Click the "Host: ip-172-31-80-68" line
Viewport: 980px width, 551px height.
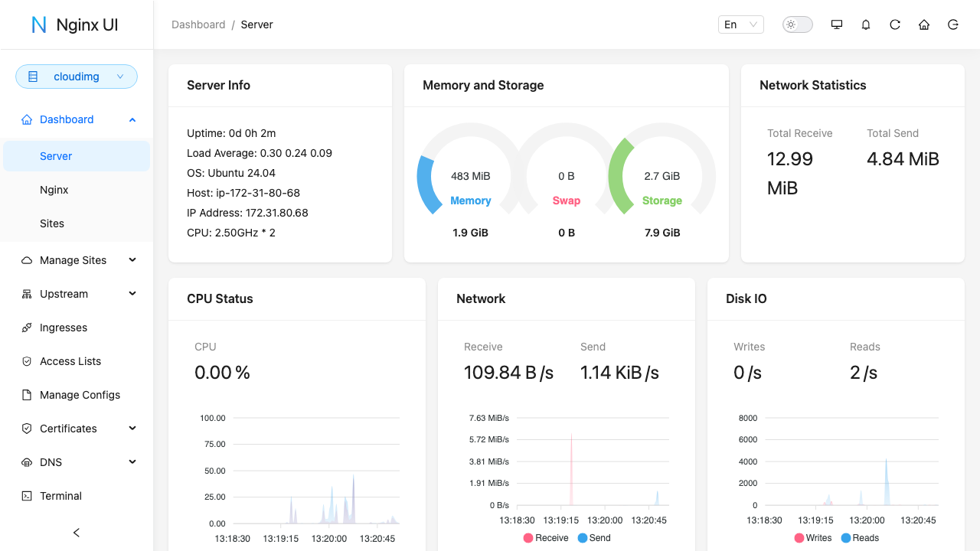243,193
